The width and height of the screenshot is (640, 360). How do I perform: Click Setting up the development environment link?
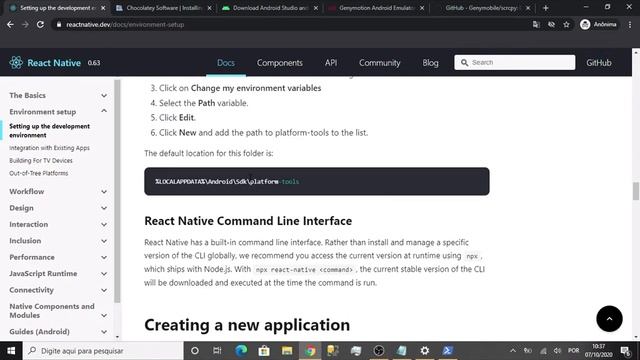coord(49,131)
